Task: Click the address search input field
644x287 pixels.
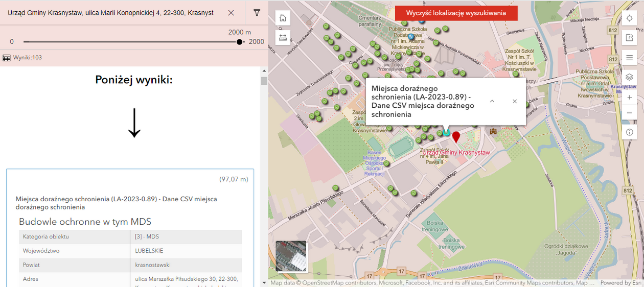Action: coord(111,13)
